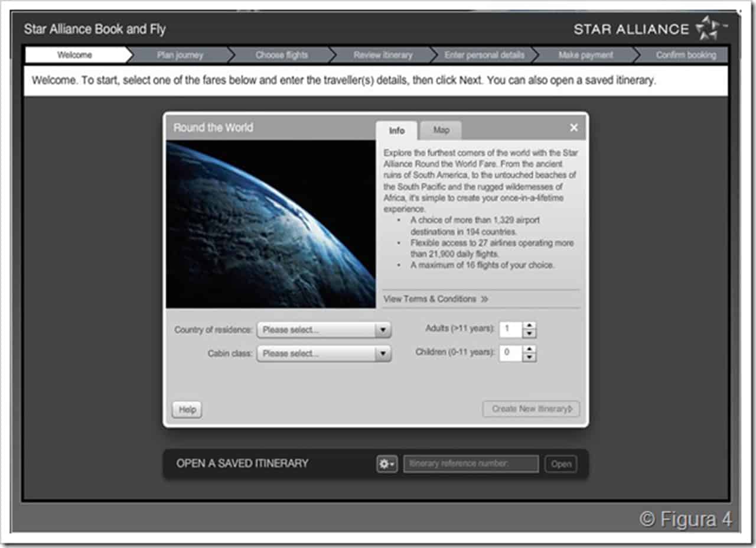Decrease the number of Children
The image size is (756, 548).
[x=530, y=358]
